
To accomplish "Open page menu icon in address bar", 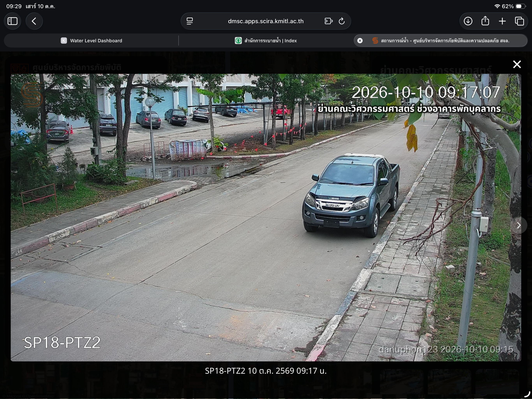I will [x=190, y=21].
